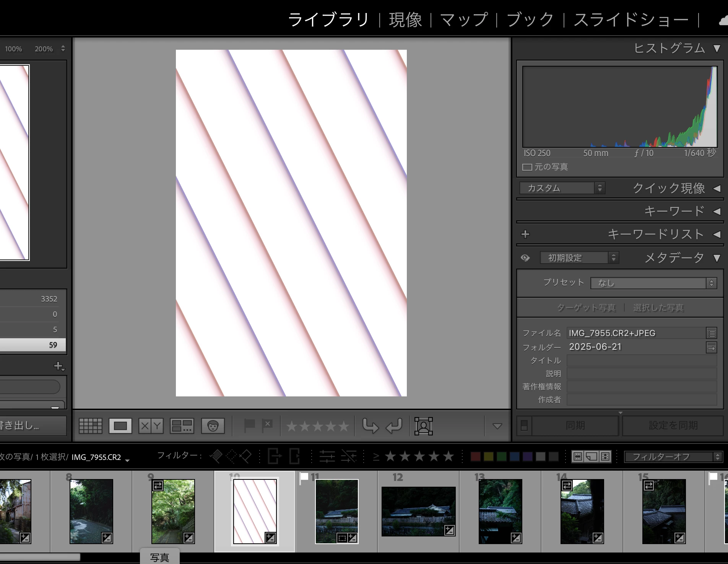
Task: Open the 初期設定 metadata view dropdown
Action: [x=579, y=258]
